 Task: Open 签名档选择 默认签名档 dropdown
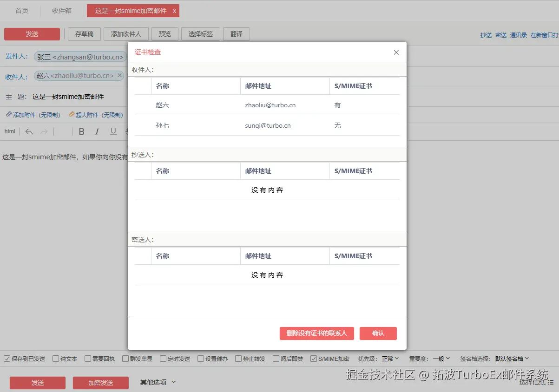click(x=512, y=359)
